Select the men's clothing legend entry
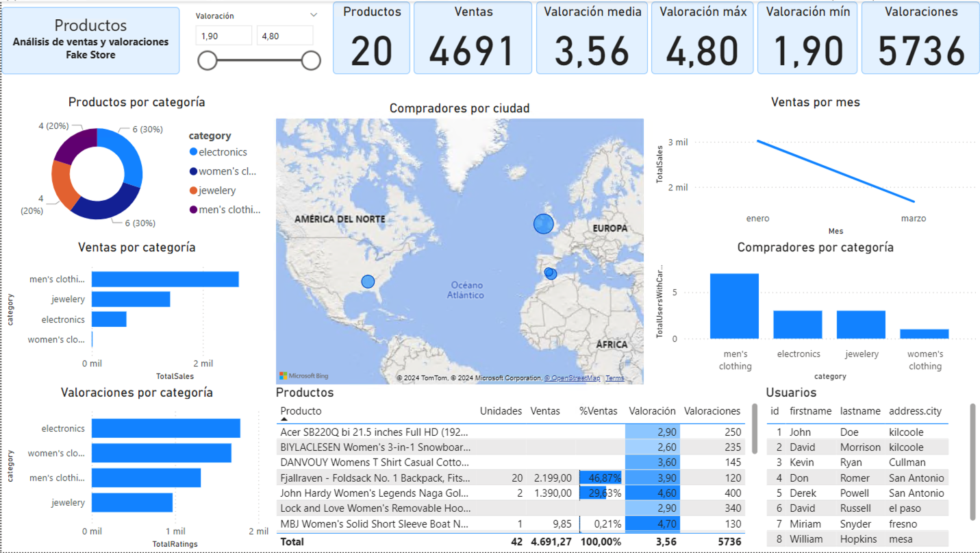Image resolution: width=980 pixels, height=553 pixels. (225, 210)
